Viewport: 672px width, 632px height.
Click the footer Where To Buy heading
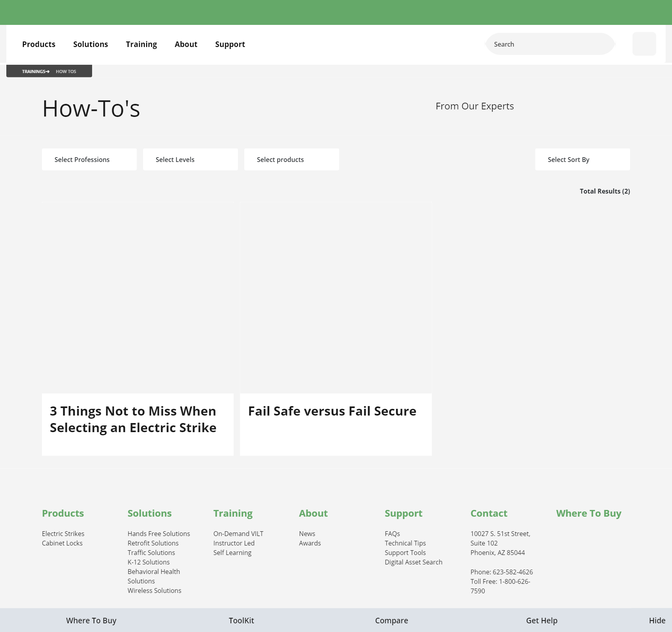[589, 513]
